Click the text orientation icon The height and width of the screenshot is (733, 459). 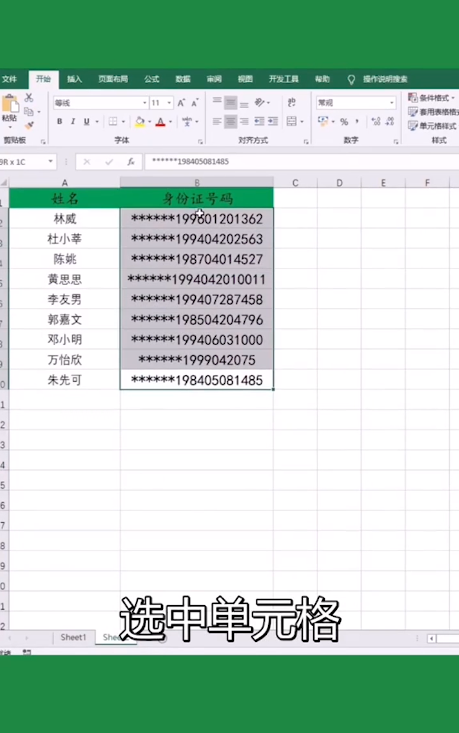tap(260, 102)
